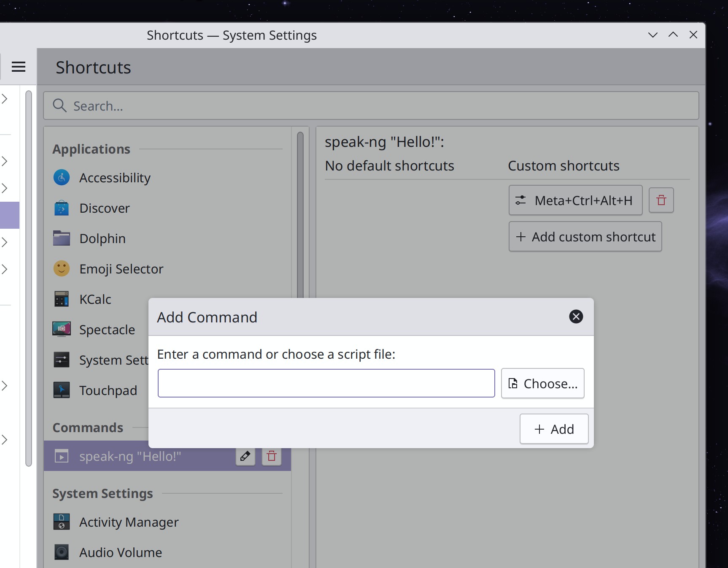Select the Dolphin file manager icon
Screen dimensions: 728x568
(61, 238)
